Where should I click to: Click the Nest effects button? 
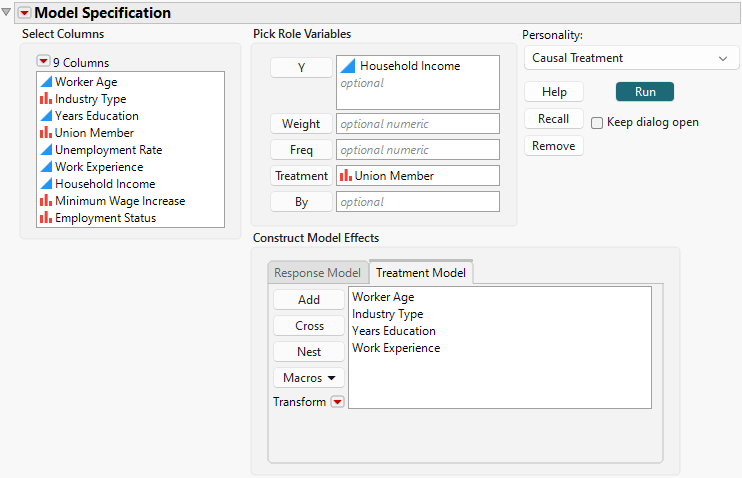point(309,352)
